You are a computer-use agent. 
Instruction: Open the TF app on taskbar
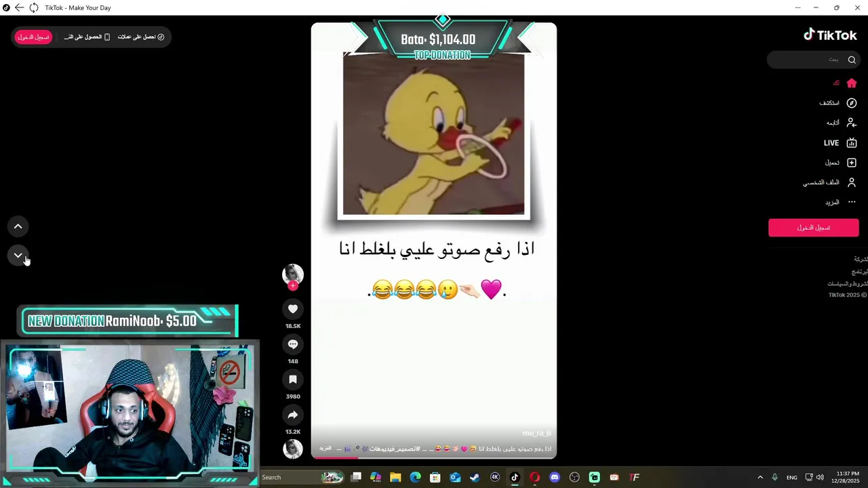pyautogui.click(x=634, y=477)
